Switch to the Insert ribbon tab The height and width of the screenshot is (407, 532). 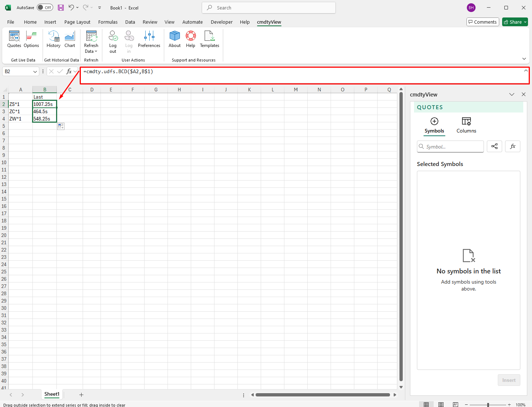tap(50, 22)
